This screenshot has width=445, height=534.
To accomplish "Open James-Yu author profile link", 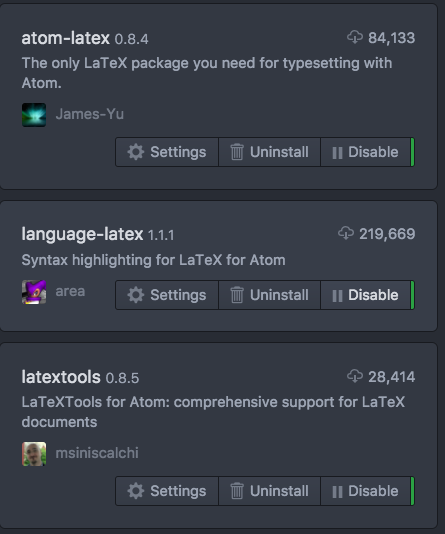I will (x=90, y=114).
